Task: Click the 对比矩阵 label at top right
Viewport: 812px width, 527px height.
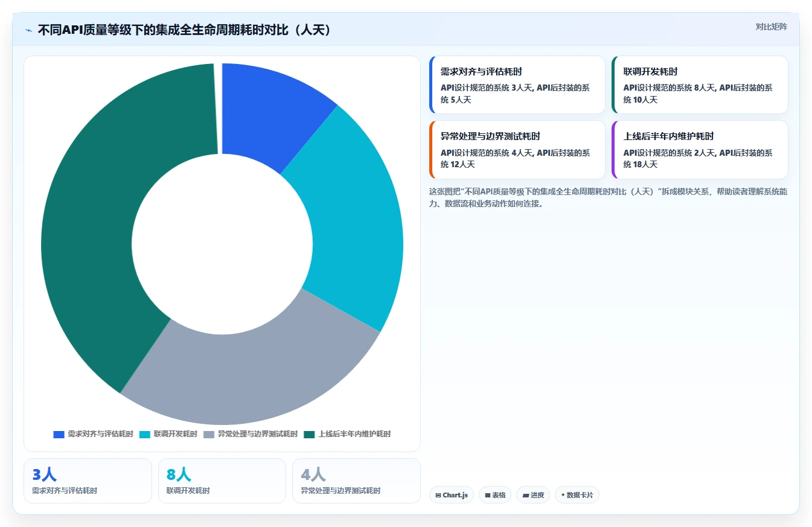Action: tap(771, 27)
